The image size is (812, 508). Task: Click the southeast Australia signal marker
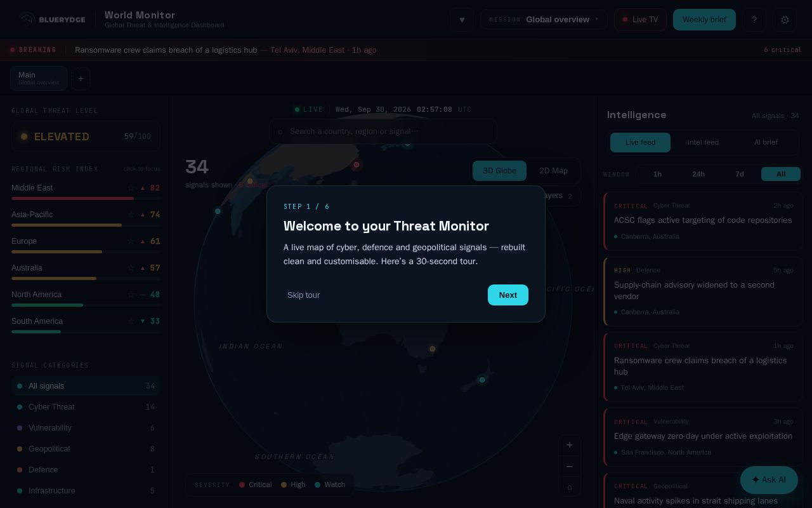433,349
